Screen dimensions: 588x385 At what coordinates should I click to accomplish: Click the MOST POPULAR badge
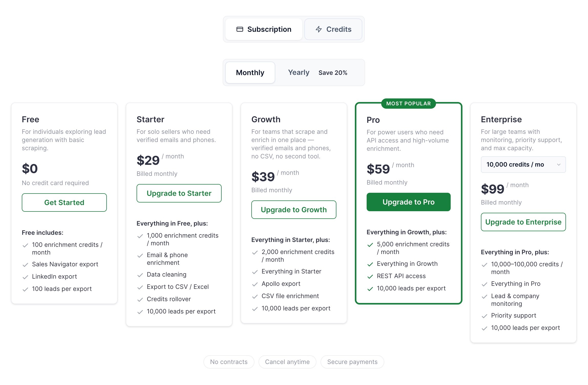pos(409,104)
